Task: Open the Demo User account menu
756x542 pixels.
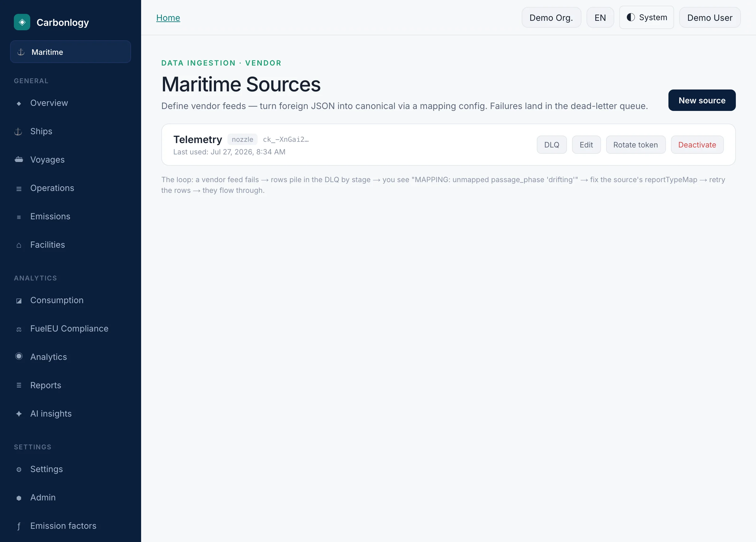Action: 710,17
